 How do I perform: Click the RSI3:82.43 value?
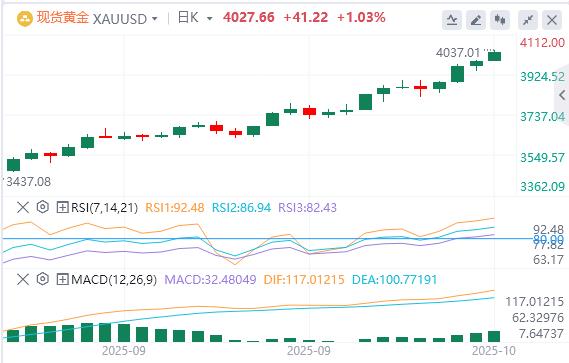point(307,208)
